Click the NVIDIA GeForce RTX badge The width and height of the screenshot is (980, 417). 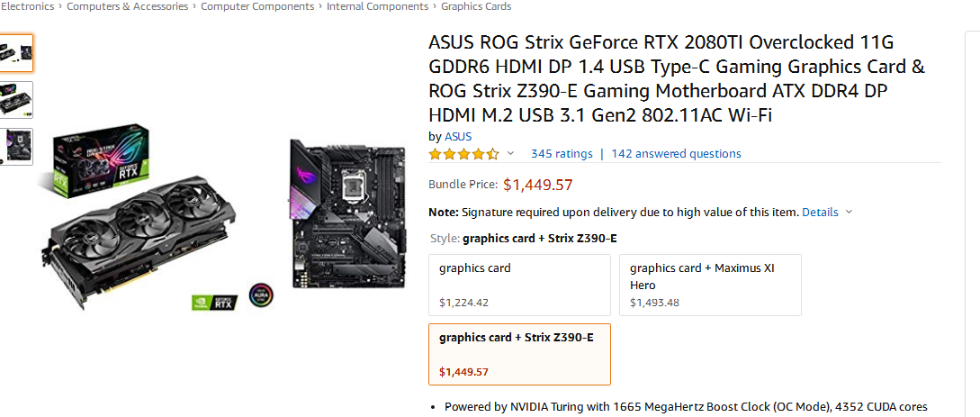point(213,302)
